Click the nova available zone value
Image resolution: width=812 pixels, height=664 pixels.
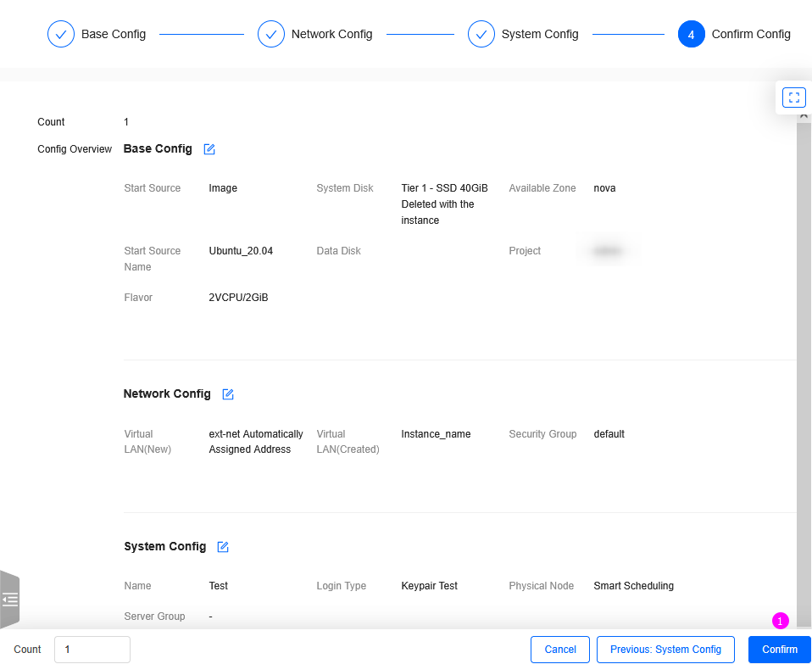coord(604,188)
